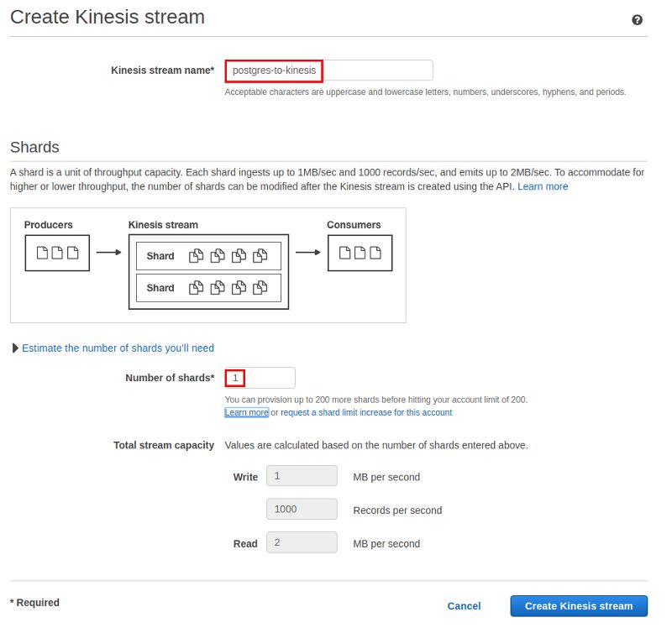Click the 'Kinesis stream name*' label
This screenshot has width=672, height=633.
pyautogui.click(x=162, y=71)
